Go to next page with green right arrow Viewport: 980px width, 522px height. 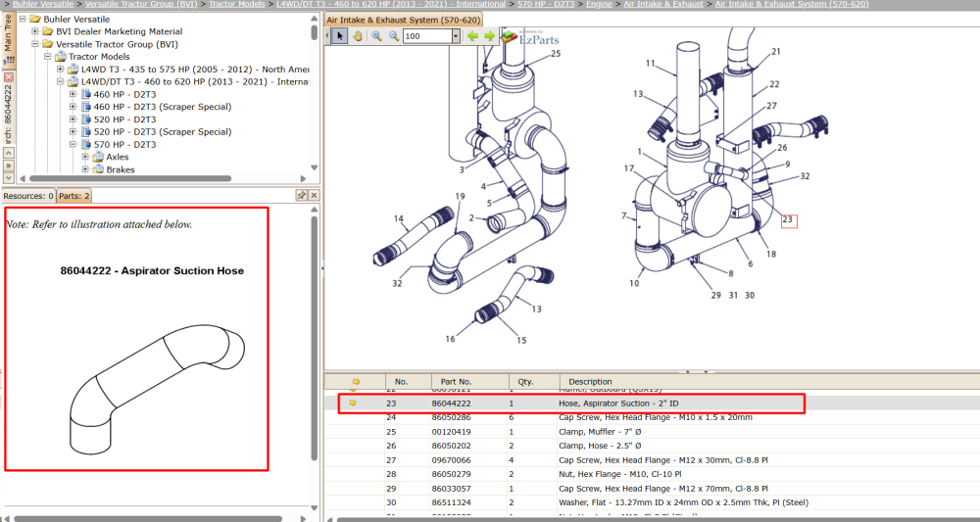point(489,36)
